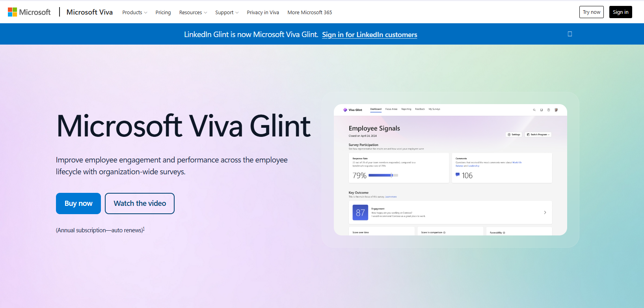Select the Reporting tab
This screenshot has height=308, width=644.
(406, 109)
